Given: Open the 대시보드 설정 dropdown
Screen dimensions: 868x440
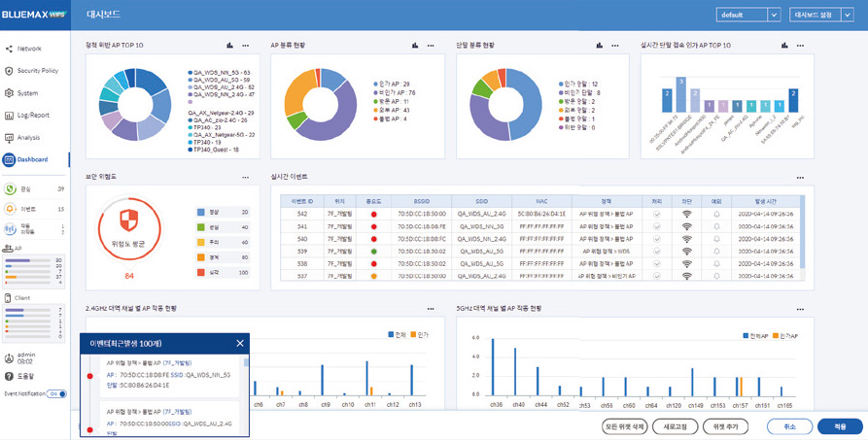Looking at the screenshot, I should tap(822, 15).
